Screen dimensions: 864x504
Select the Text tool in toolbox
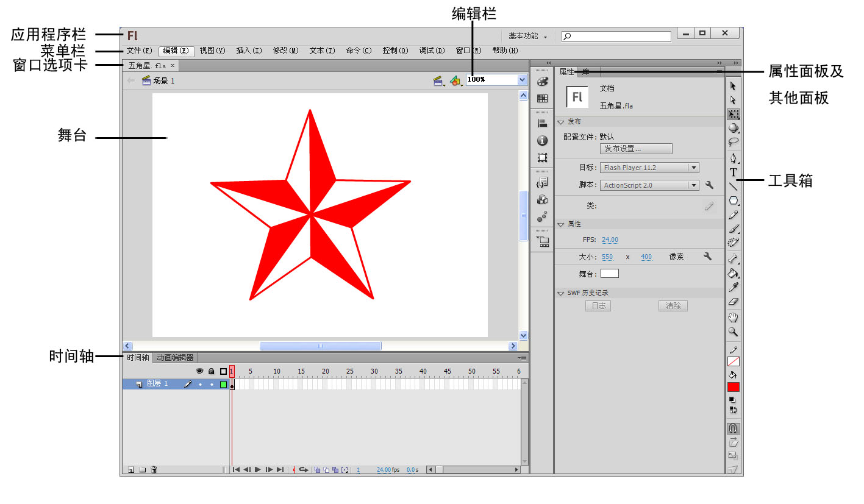(x=733, y=172)
